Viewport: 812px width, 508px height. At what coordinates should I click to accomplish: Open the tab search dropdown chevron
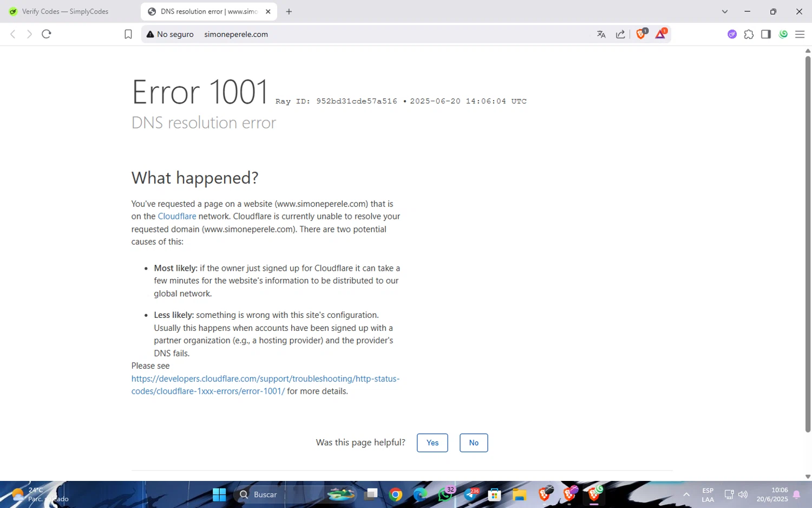click(725, 11)
